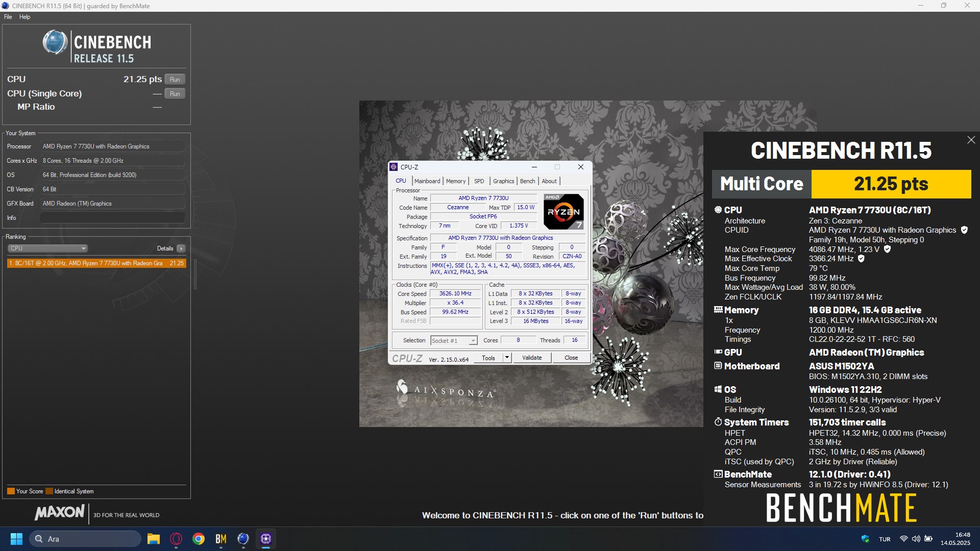Switch to CPU-Z on the taskbar

coord(266,539)
